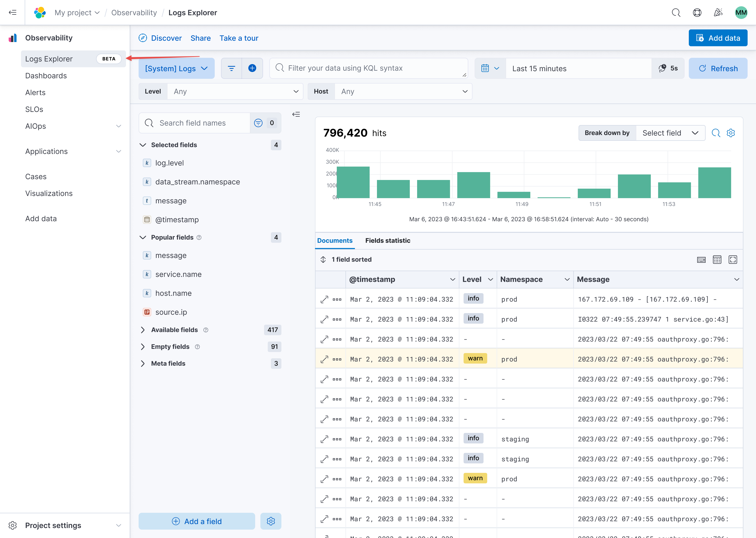Toggle the field type filter with zero badge

258,123
